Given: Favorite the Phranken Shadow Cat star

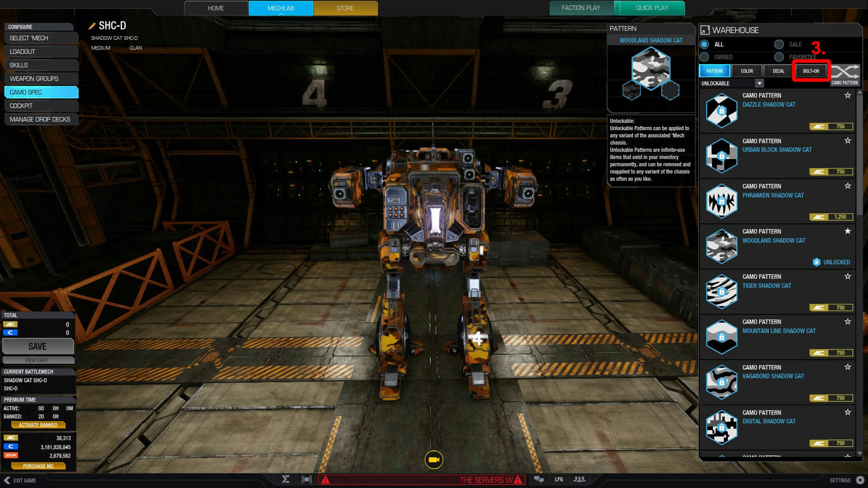Looking at the screenshot, I should click(x=847, y=186).
